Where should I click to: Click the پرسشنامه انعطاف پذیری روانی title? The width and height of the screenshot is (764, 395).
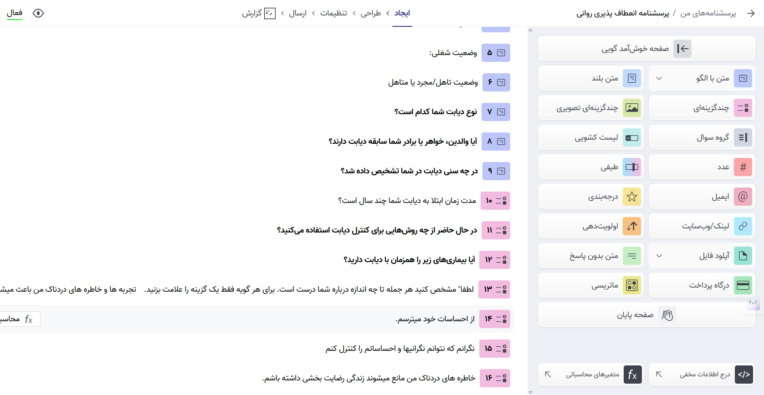tap(623, 14)
